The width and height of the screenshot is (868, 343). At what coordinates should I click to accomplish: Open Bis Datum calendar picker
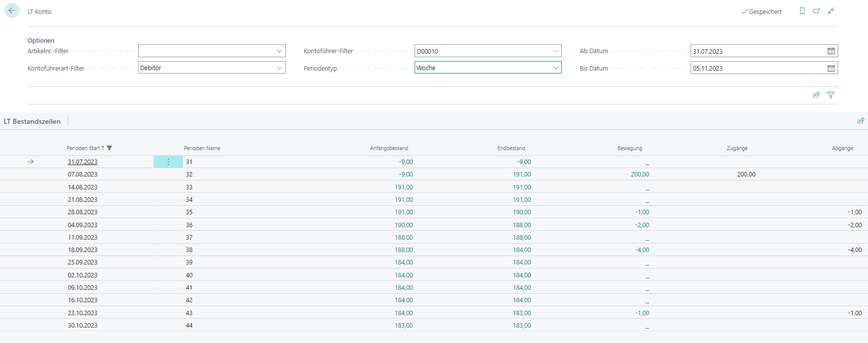pos(831,68)
